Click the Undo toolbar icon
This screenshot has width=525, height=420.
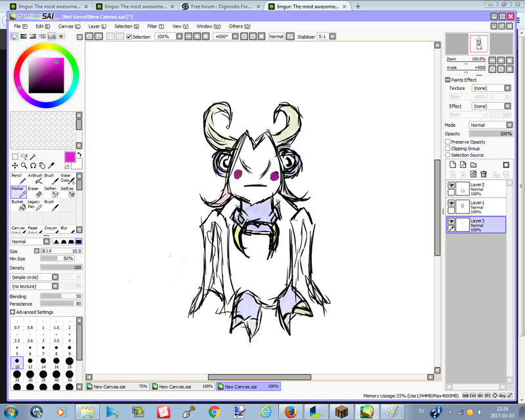(x=89, y=36)
